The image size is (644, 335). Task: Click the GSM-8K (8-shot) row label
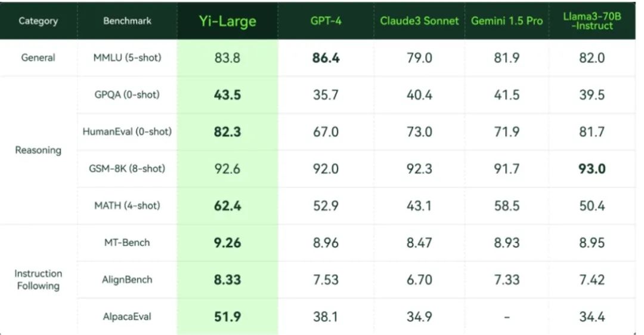(128, 169)
